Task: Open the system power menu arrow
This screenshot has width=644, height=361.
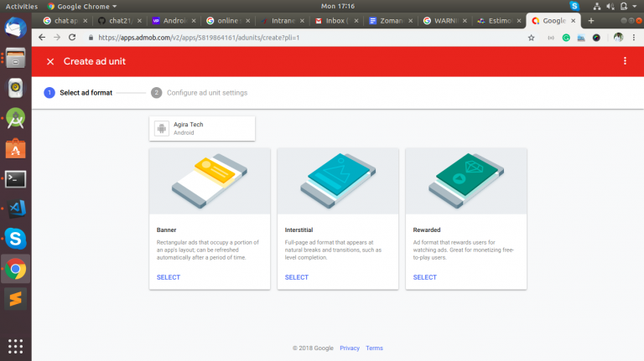Action: (635, 6)
